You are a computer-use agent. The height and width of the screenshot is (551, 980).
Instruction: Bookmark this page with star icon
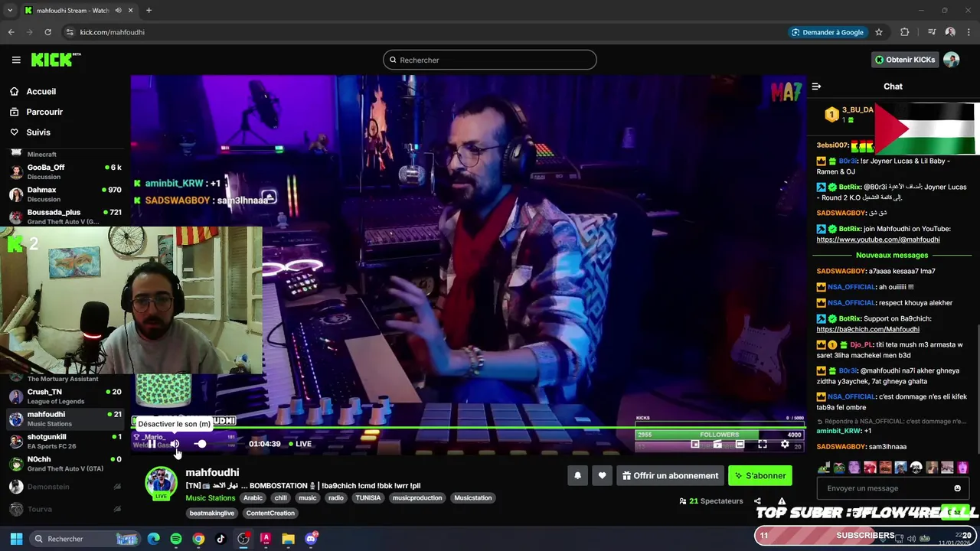879,32
